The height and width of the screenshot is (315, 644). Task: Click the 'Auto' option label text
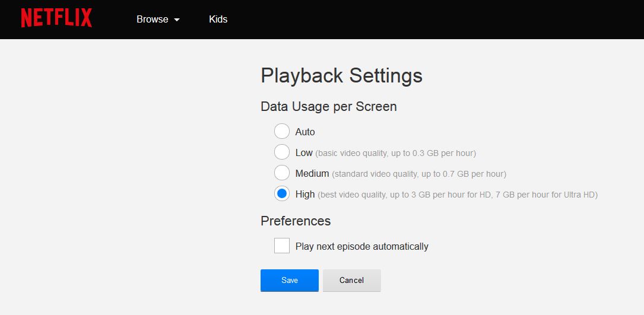click(305, 132)
